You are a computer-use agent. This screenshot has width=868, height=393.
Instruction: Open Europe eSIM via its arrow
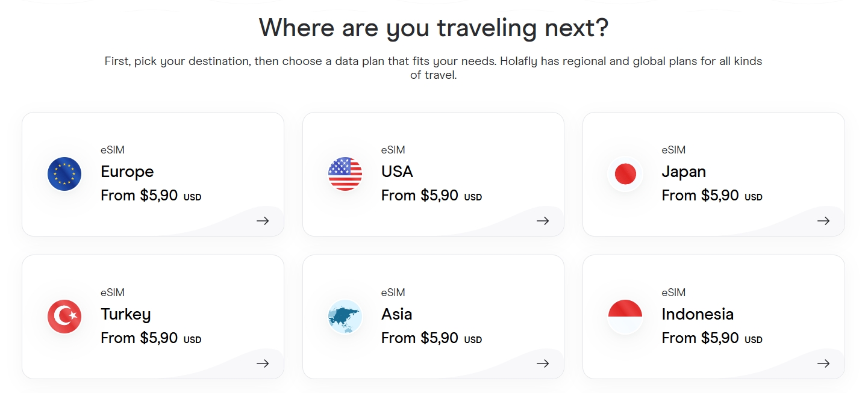click(263, 221)
